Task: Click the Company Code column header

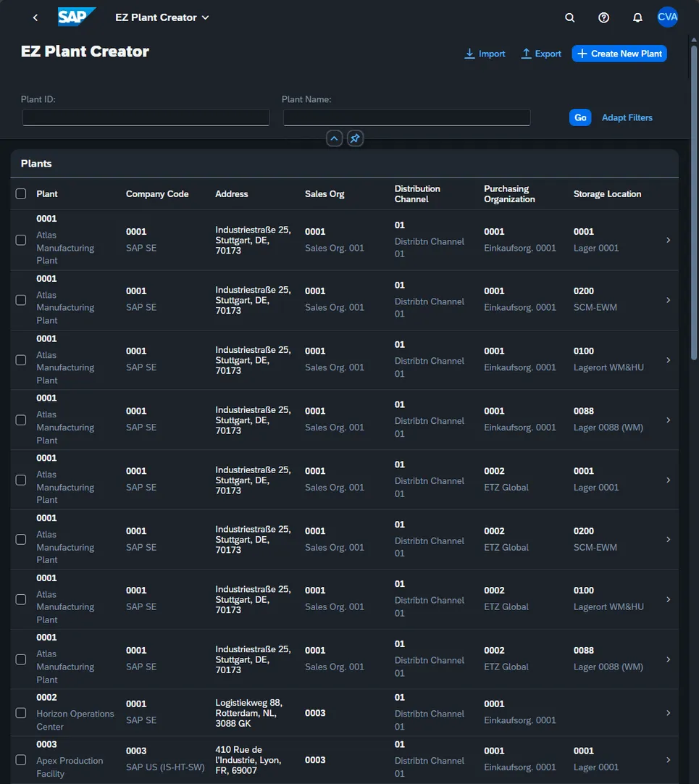Action: (x=157, y=194)
